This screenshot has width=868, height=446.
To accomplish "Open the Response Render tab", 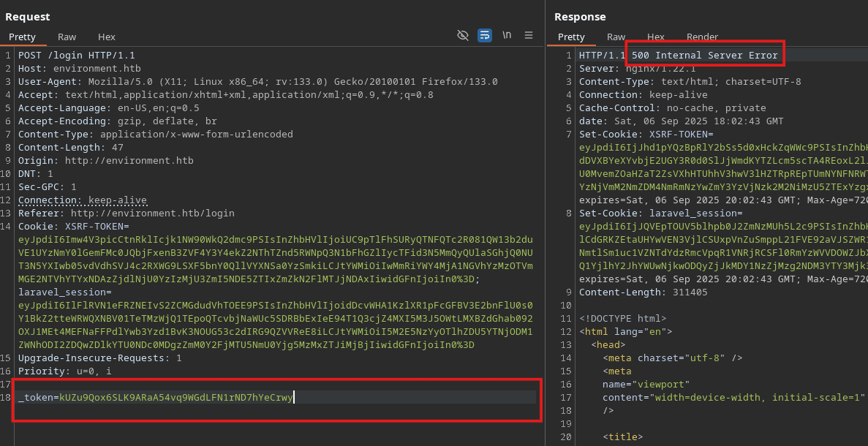I will click(702, 37).
